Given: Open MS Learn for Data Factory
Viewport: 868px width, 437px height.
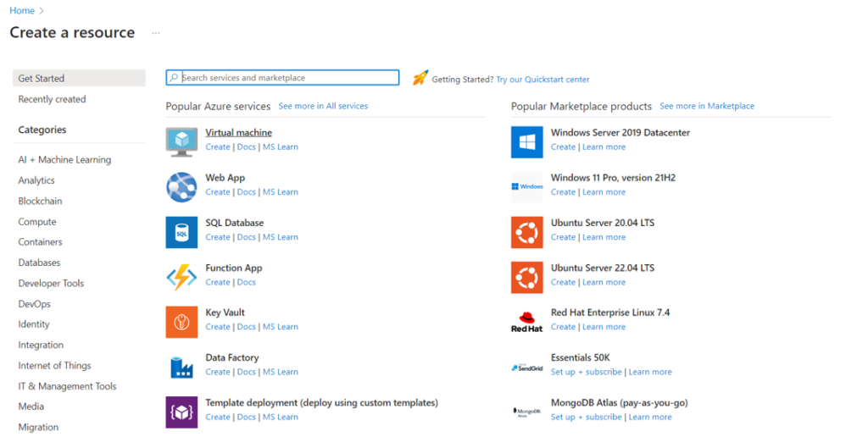Looking at the screenshot, I should pyautogui.click(x=280, y=372).
